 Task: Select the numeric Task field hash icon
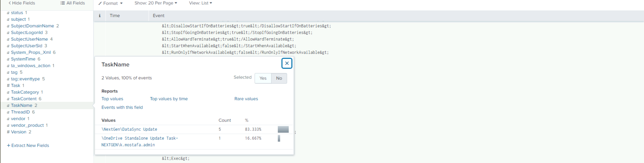pos(8,85)
